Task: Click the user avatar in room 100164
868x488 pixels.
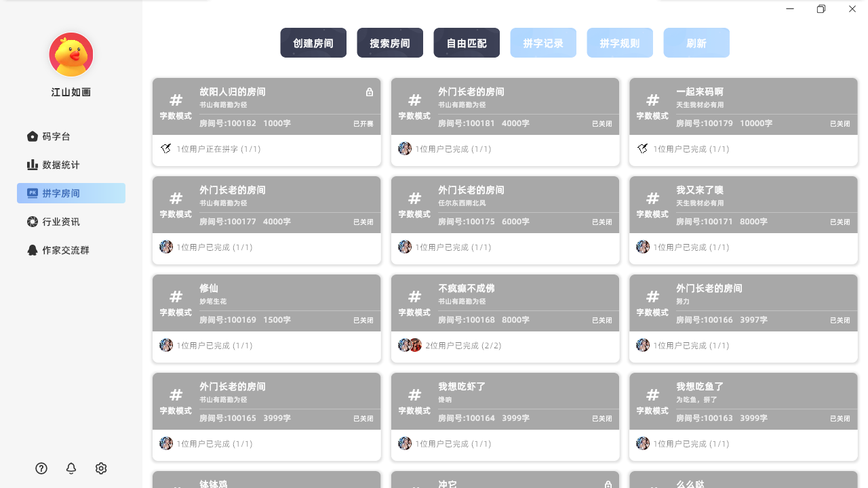Action: point(405,443)
